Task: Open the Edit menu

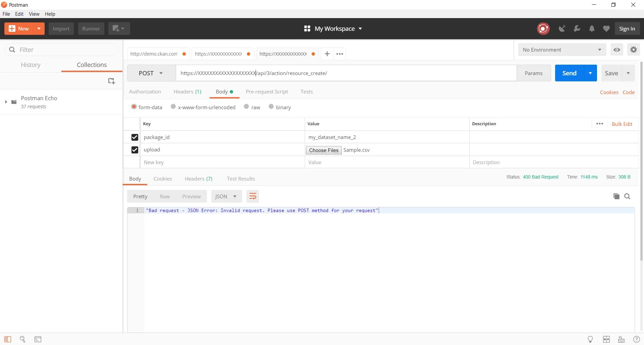Action: [19, 14]
